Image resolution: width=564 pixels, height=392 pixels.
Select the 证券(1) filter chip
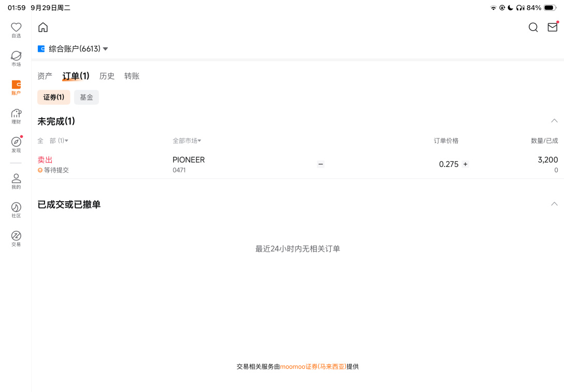tap(53, 97)
